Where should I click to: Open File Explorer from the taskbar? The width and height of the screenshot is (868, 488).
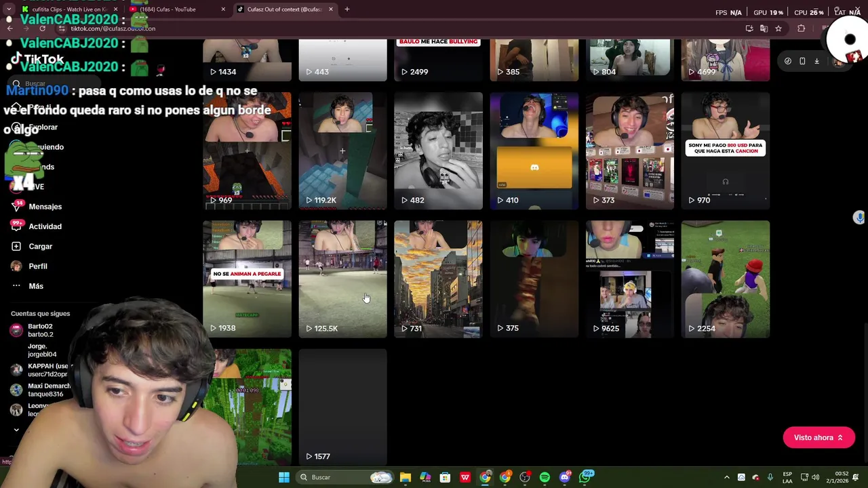click(405, 477)
